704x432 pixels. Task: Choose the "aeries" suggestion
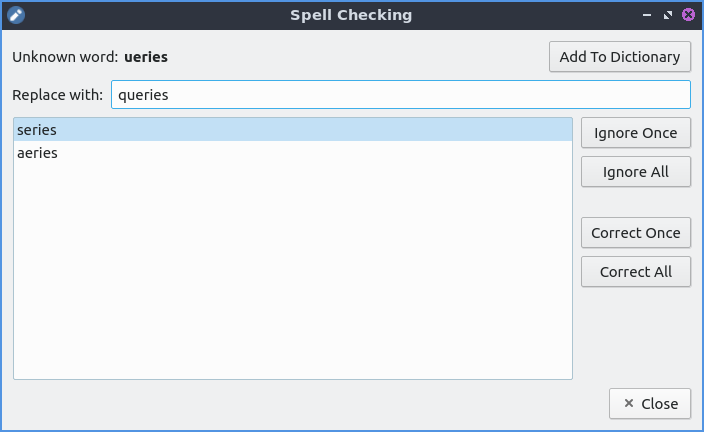coord(37,153)
